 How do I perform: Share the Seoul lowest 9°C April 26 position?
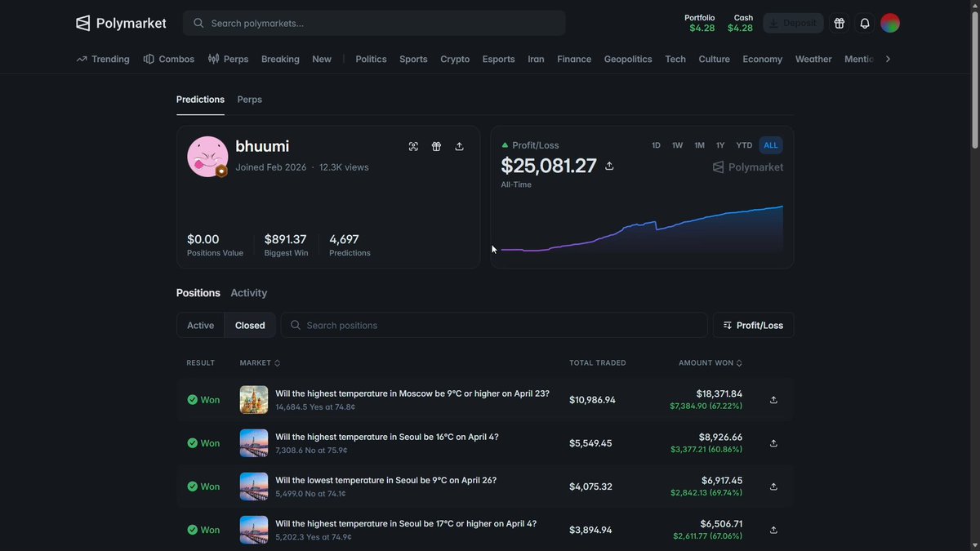click(773, 487)
